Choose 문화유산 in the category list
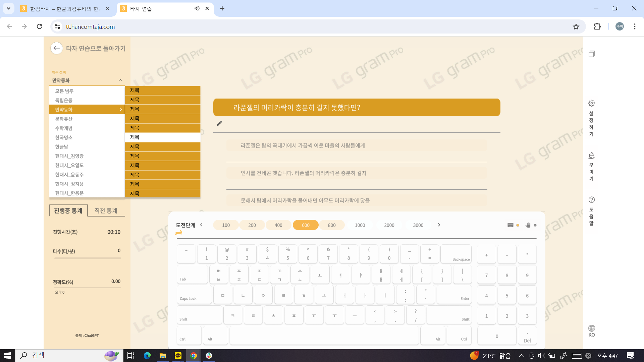The width and height of the screenshot is (644, 362). point(64,119)
